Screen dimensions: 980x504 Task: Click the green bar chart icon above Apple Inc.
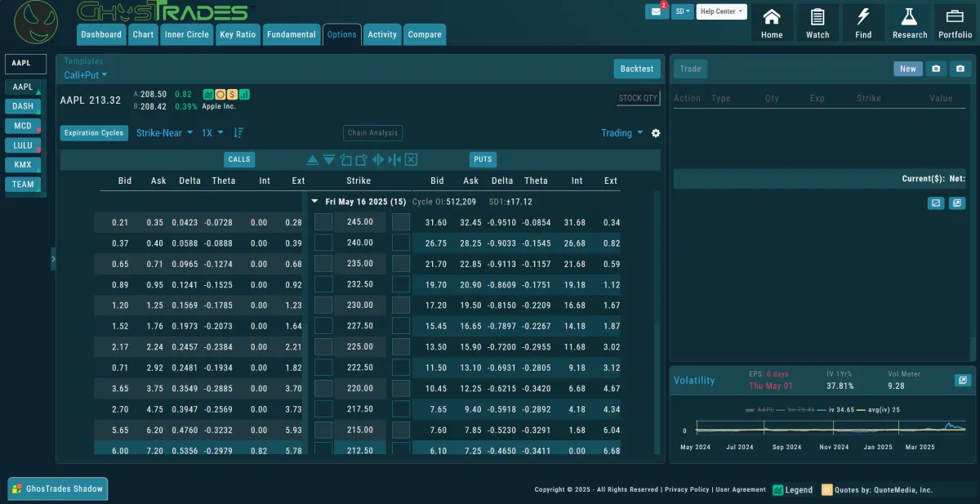245,95
